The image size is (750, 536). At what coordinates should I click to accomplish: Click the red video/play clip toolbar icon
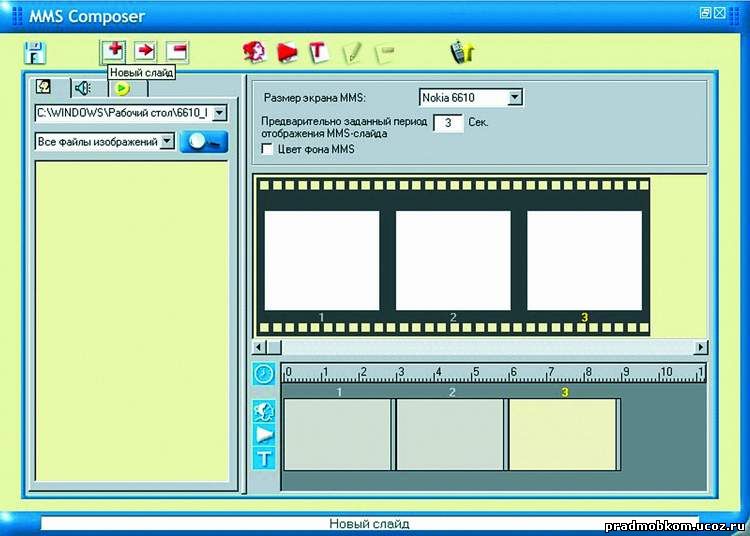point(287,52)
